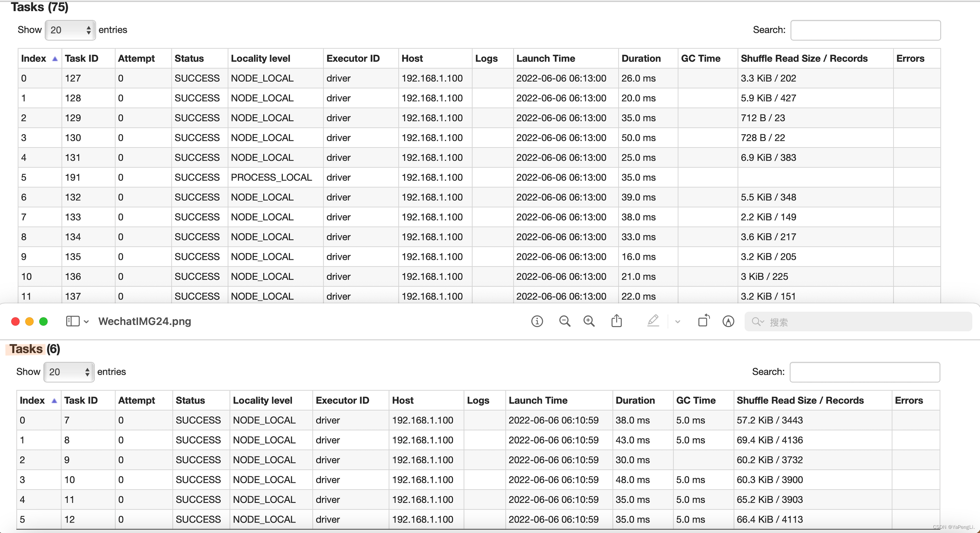Open sidebar view options chevron
Image resolution: width=980 pixels, height=533 pixels.
(87, 322)
